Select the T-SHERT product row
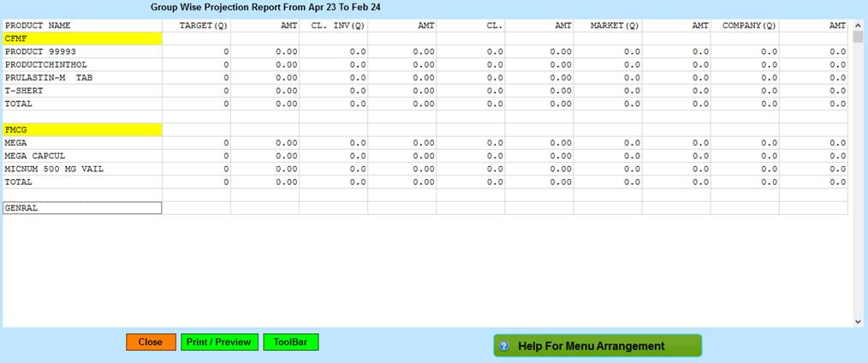 point(24,91)
